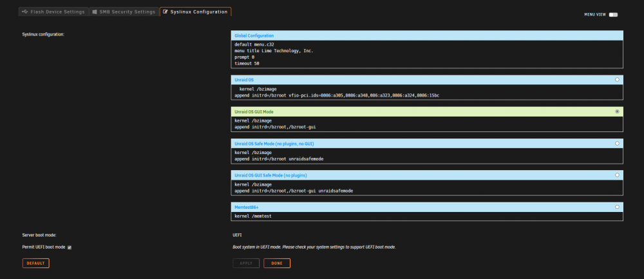Viewport: 644px width, 279px height.
Task: Select the Syslinux Configuration tab
Action: 196,12
